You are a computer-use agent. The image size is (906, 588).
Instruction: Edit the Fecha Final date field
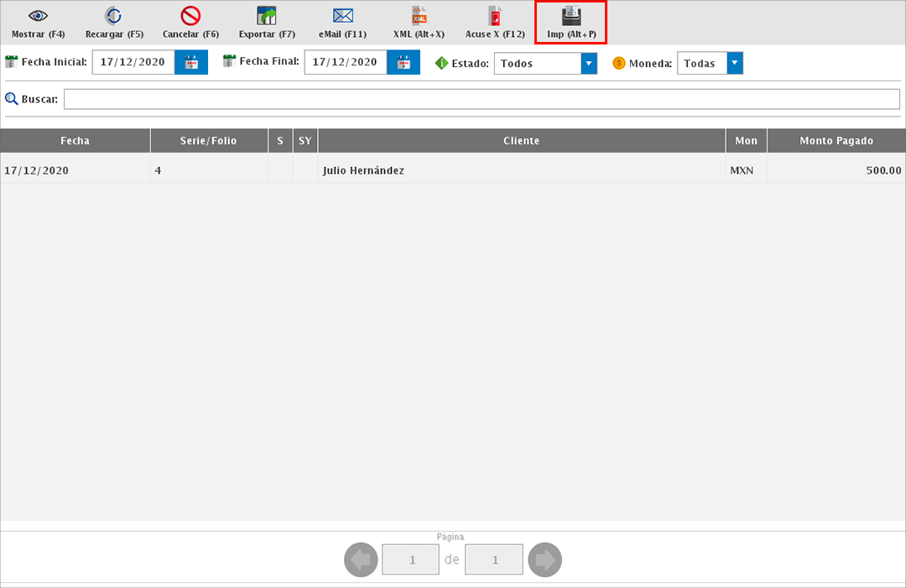click(x=346, y=63)
